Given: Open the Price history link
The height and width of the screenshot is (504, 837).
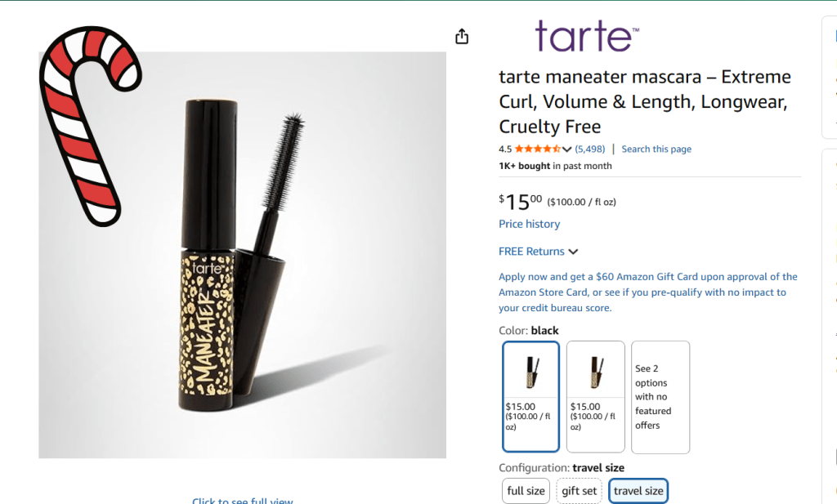Looking at the screenshot, I should coord(530,224).
